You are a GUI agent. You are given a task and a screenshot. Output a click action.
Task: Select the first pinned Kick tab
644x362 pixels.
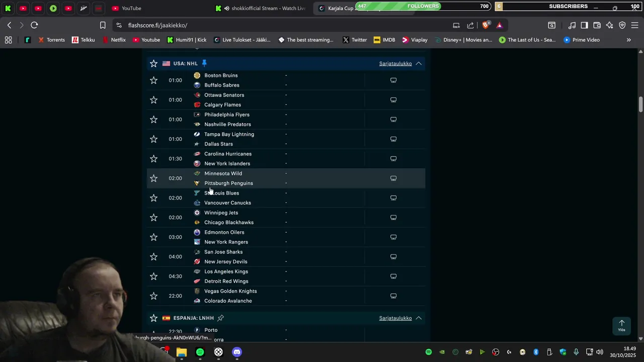click(x=8, y=8)
